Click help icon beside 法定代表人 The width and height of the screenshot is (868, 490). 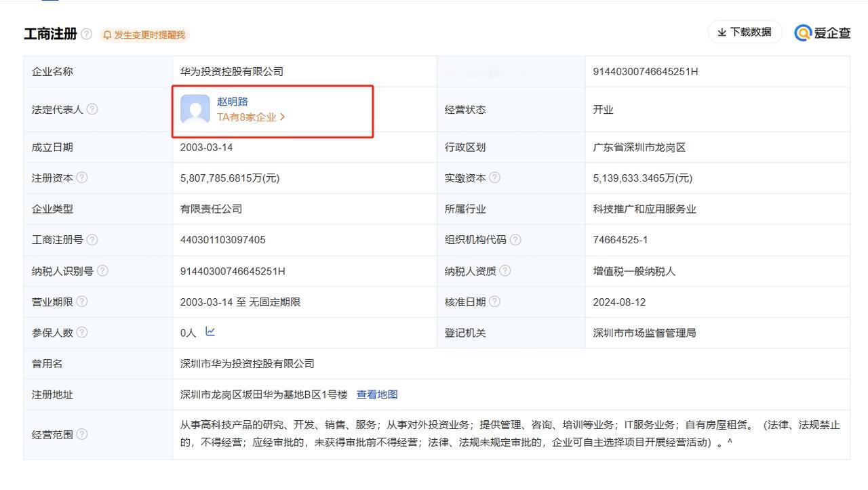(92, 109)
